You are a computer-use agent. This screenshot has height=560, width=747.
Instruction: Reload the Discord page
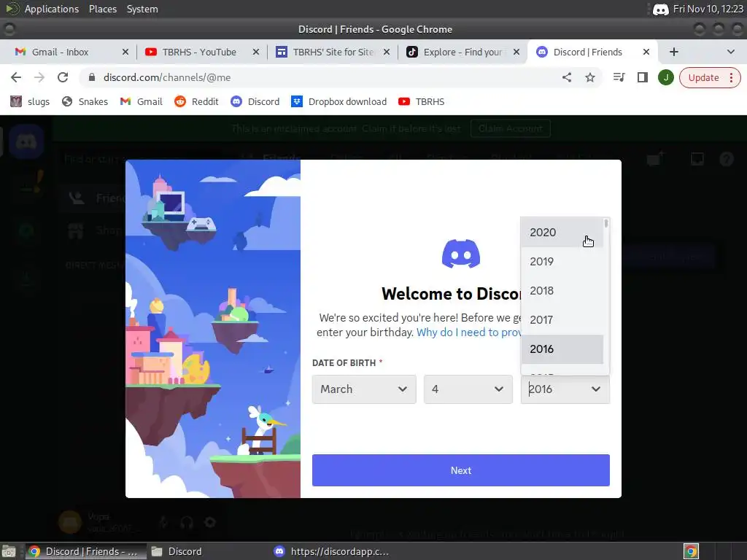tap(63, 77)
